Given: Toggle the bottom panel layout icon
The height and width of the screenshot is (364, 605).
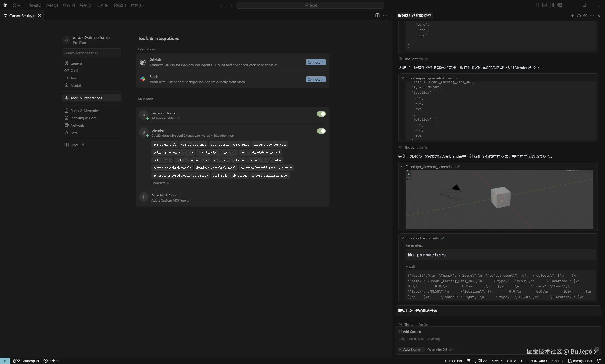Looking at the screenshot, I should tap(544, 5).
